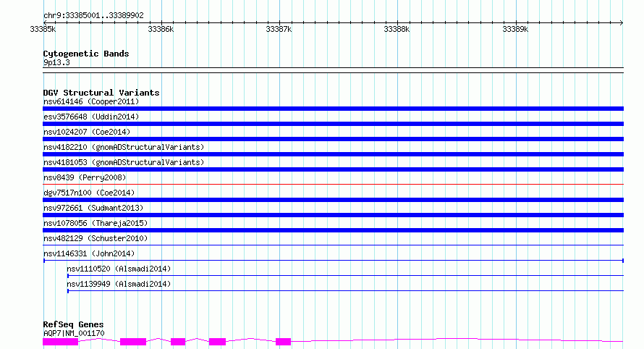Click the thin blue line under nsv1139949
This screenshot has width=644, height=349.
[x=345, y=290]
